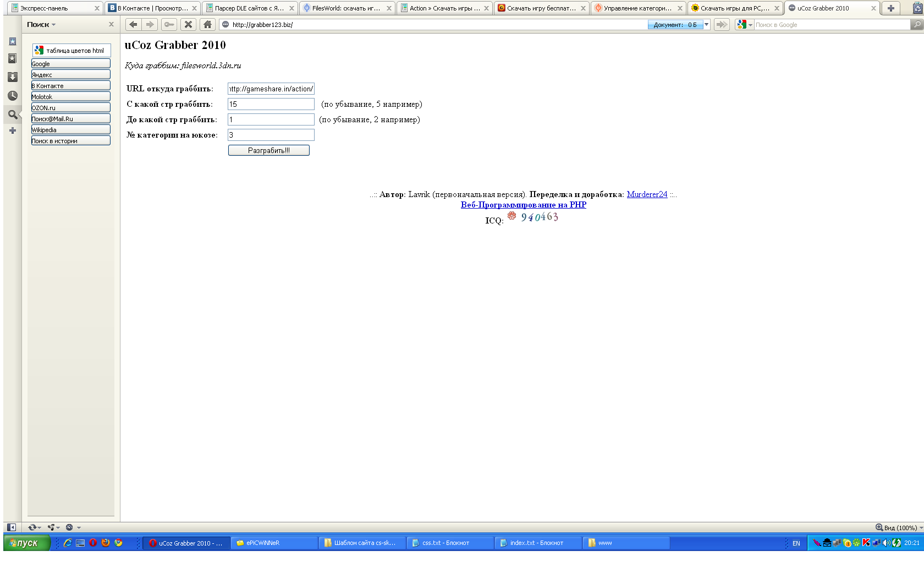Focus the № категории на юкозе field
Screen dimensions: 924x578
(x=271, y=135)
